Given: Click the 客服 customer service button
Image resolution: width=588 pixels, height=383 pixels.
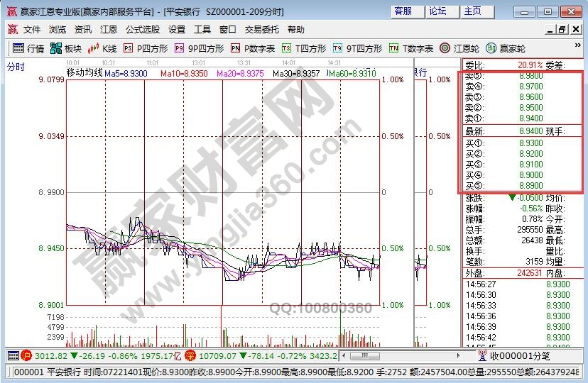Looking at the screenshot, I should (x=403, y=11).
